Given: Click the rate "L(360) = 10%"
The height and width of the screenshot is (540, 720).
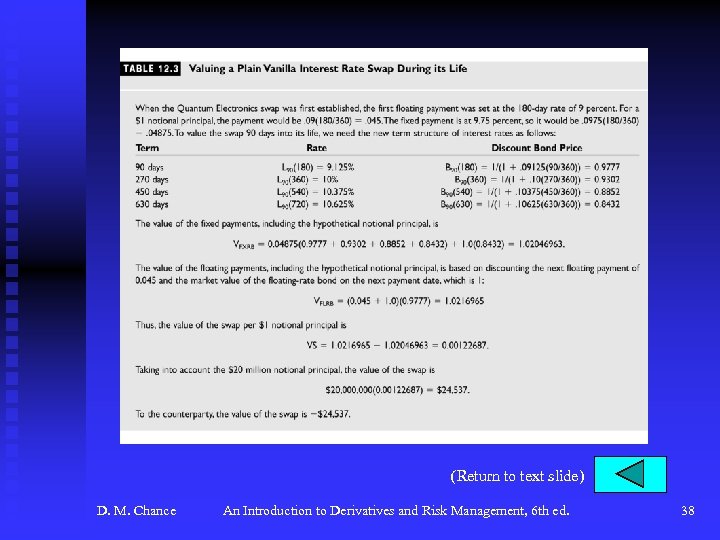Looking at the screenshot, I should [x=307, y=180].
